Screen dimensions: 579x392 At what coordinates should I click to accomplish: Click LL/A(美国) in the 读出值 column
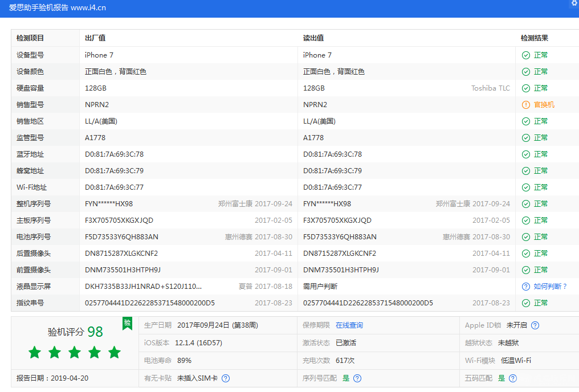(319, 121)
